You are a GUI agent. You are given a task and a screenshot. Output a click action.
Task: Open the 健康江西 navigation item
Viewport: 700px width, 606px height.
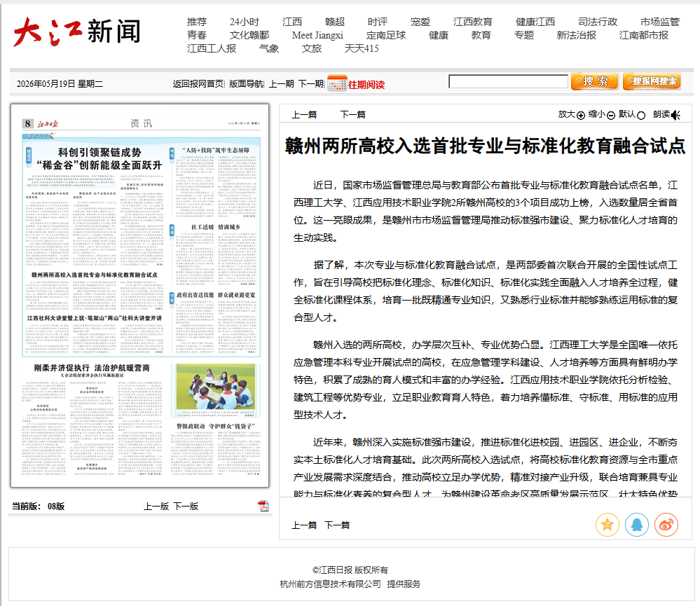click(535, 22)
